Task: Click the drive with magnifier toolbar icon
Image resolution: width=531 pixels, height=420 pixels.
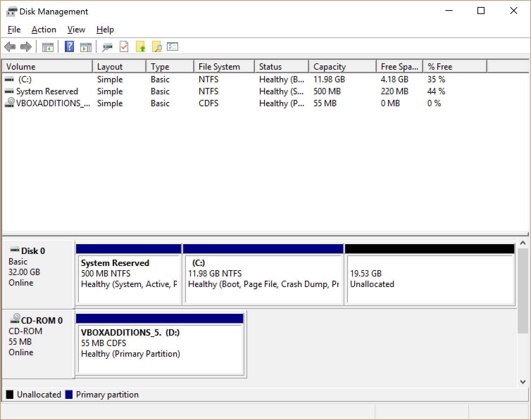Action: pyautogui.click(x=107, y=47)
